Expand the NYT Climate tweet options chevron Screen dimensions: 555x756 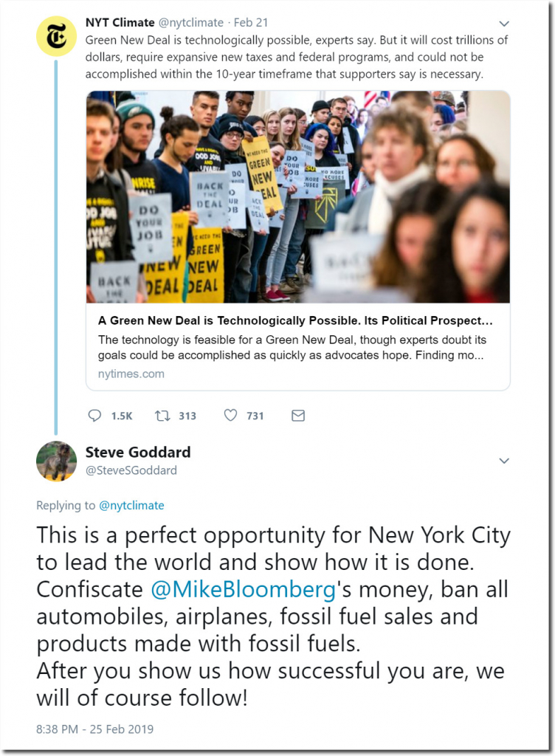pos(503,24)
